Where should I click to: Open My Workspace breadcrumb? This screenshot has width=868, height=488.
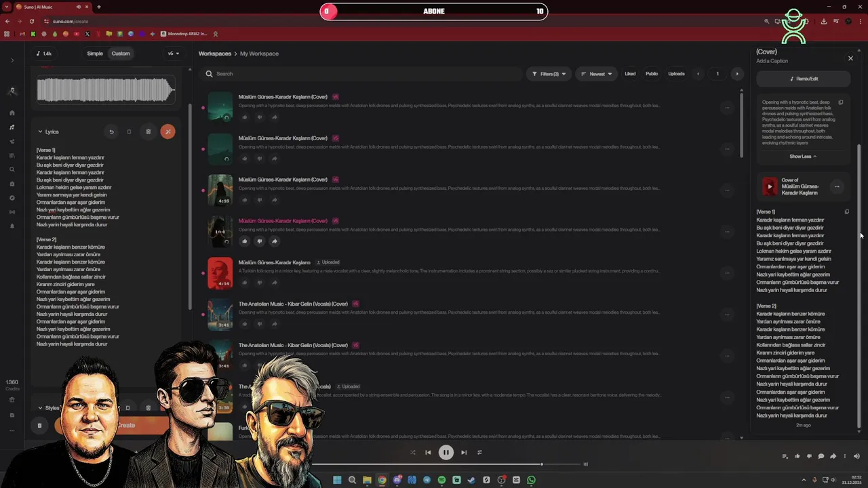click(259, 54)
